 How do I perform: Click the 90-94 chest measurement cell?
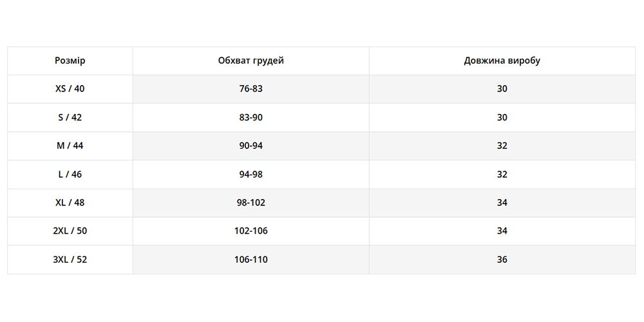[251, 146]
